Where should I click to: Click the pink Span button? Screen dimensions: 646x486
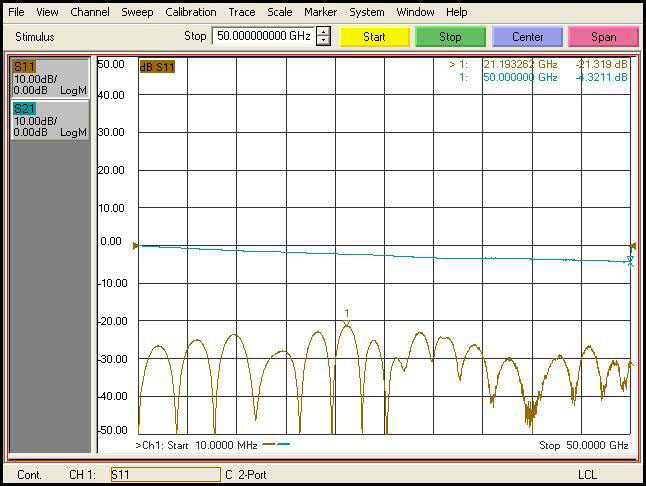(604, 37)
